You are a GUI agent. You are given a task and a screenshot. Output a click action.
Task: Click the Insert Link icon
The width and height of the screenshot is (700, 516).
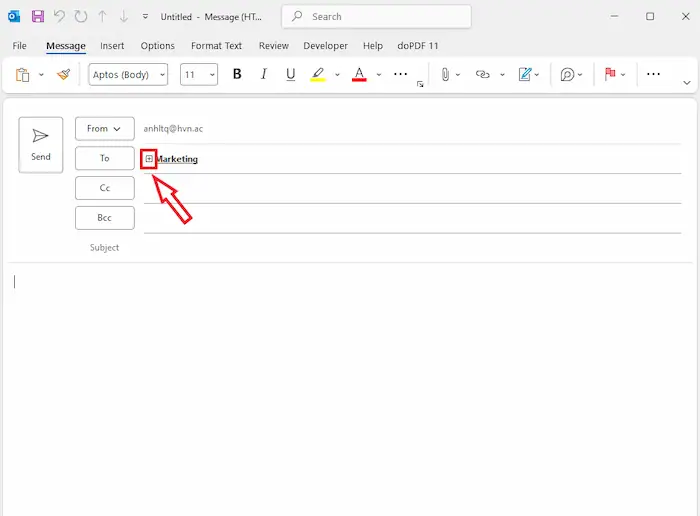(x=483, y=74)
